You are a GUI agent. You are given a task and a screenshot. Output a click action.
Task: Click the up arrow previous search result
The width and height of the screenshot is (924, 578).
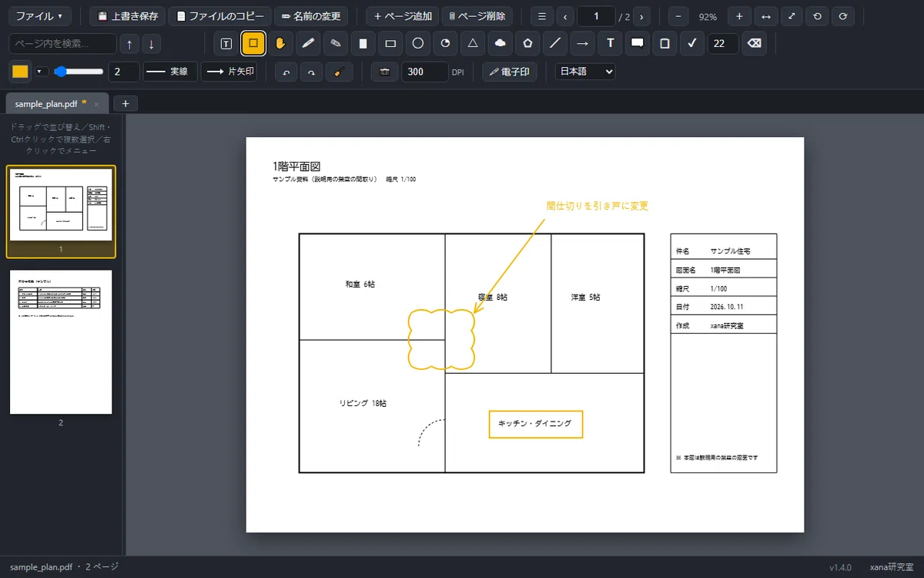[129, 44]
